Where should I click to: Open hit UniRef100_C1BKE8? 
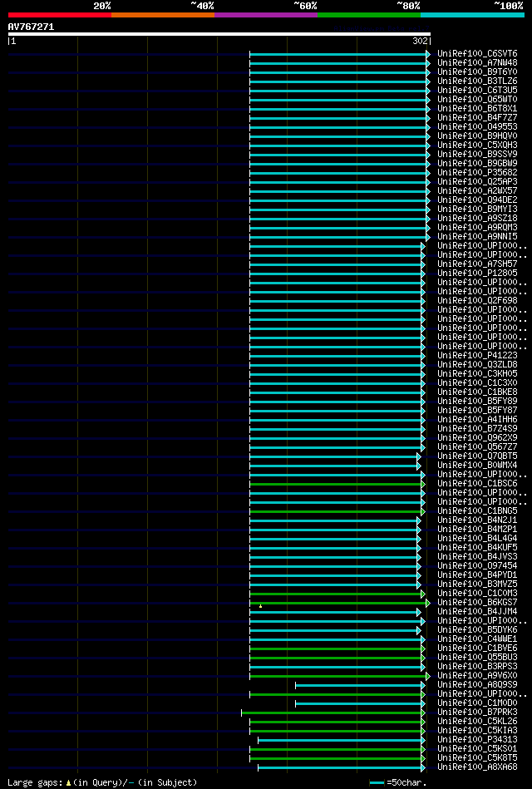pos(477,392)
